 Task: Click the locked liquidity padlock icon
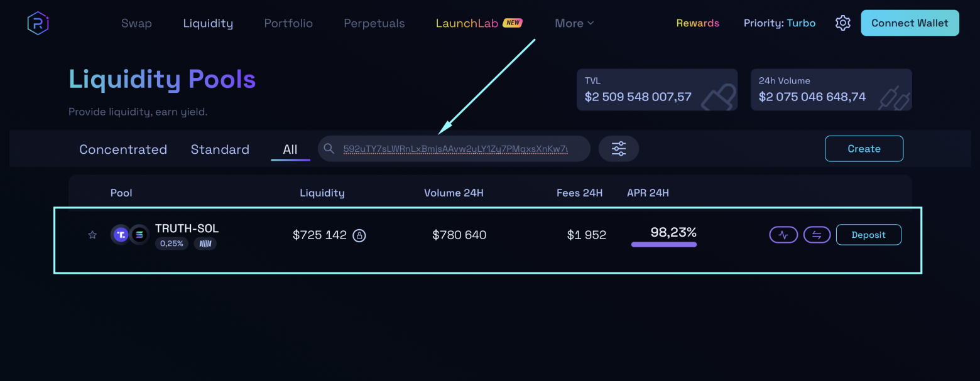[x=357, y=234]
